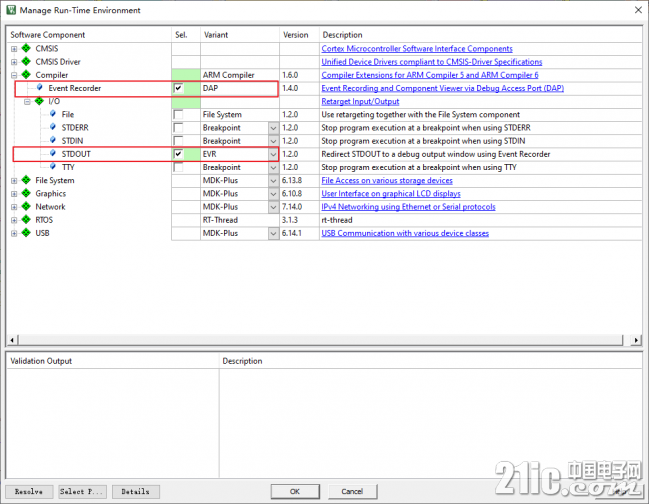Image resolution: width=649 pixels, height=504 pixels.
Task: Expand the File System tree node
Action: click(14, 180)
